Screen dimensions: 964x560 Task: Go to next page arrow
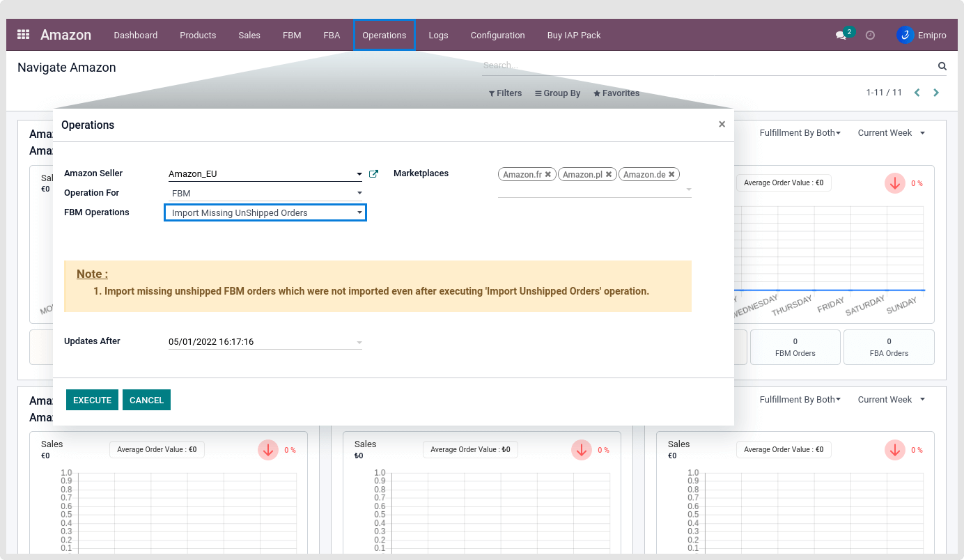(936, 93)
